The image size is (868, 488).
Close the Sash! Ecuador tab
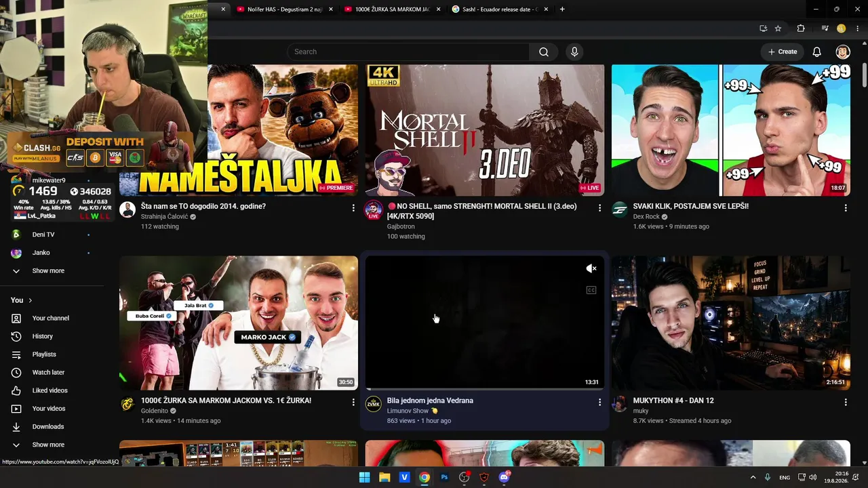[546, 9]
